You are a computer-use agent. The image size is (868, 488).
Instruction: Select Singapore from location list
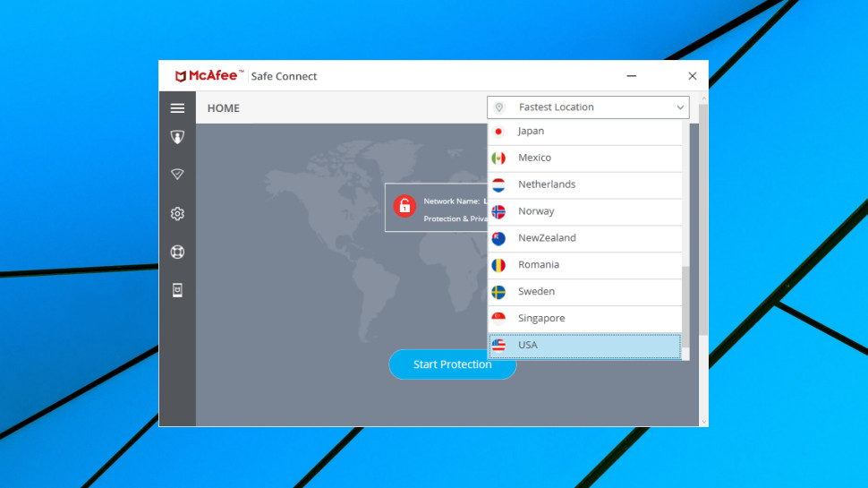click(584, 319)
